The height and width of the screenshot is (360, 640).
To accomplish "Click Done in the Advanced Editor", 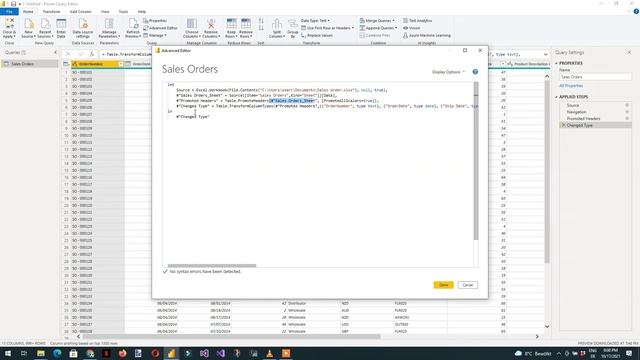I will click(443, 285).
